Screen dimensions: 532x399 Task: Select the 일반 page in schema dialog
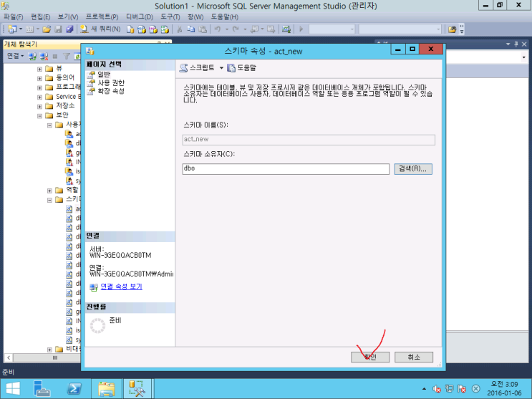tap(104, 74)
